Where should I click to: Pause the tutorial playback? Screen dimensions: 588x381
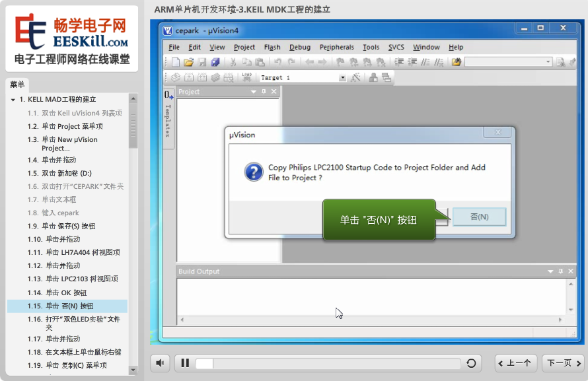185,363
